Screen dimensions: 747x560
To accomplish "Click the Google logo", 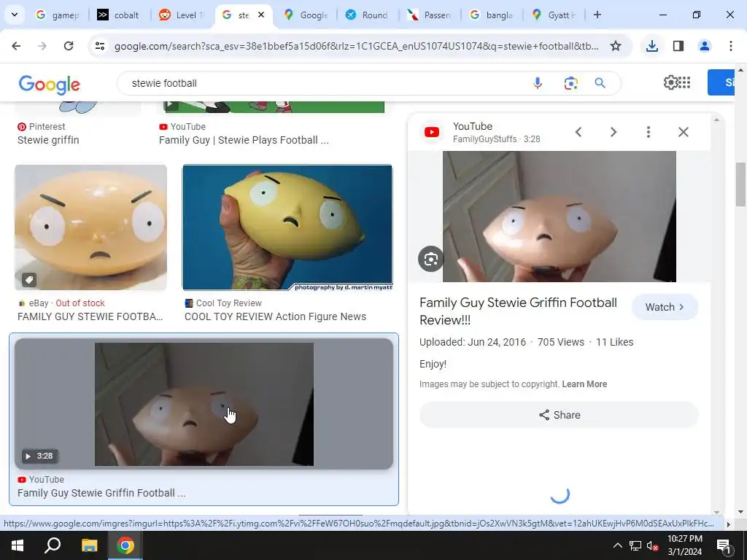I will click(x=49, y=84).
